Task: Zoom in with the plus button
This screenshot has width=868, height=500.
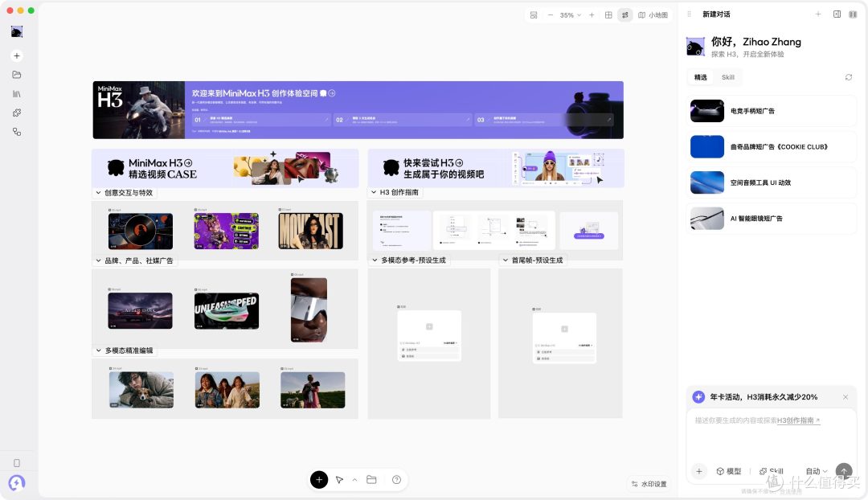Action: click(592, 15)
